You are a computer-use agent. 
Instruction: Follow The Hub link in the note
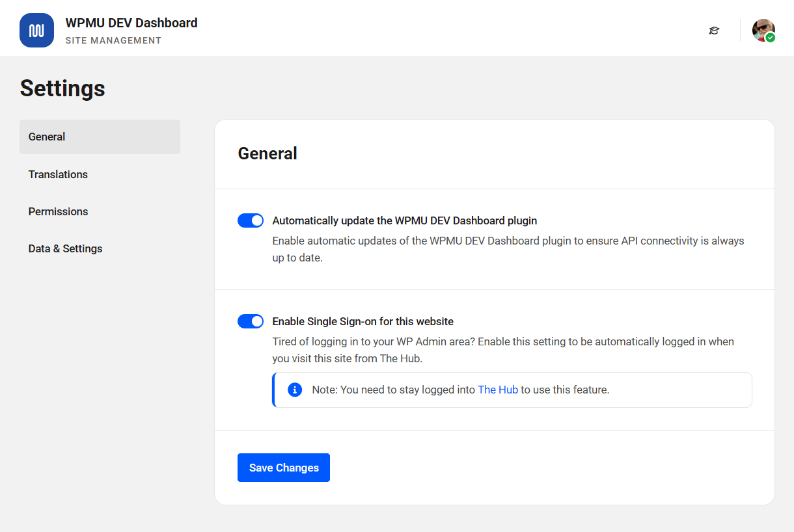click(498, 390)
